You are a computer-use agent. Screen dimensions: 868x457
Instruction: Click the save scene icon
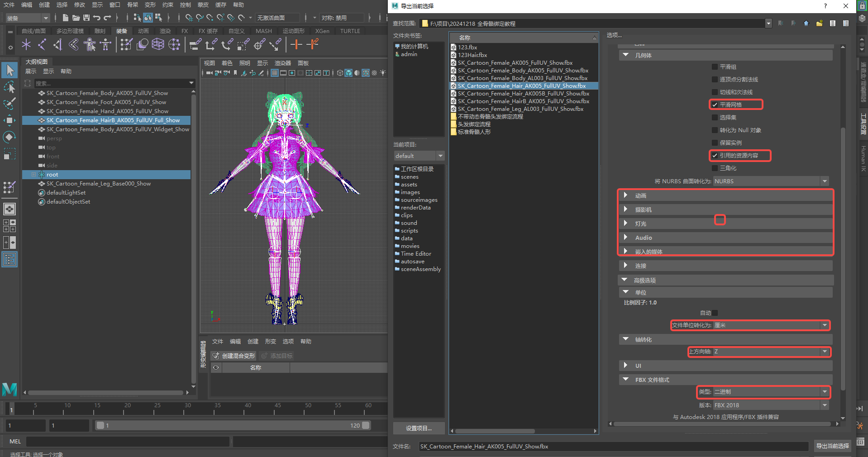point(86,18)
